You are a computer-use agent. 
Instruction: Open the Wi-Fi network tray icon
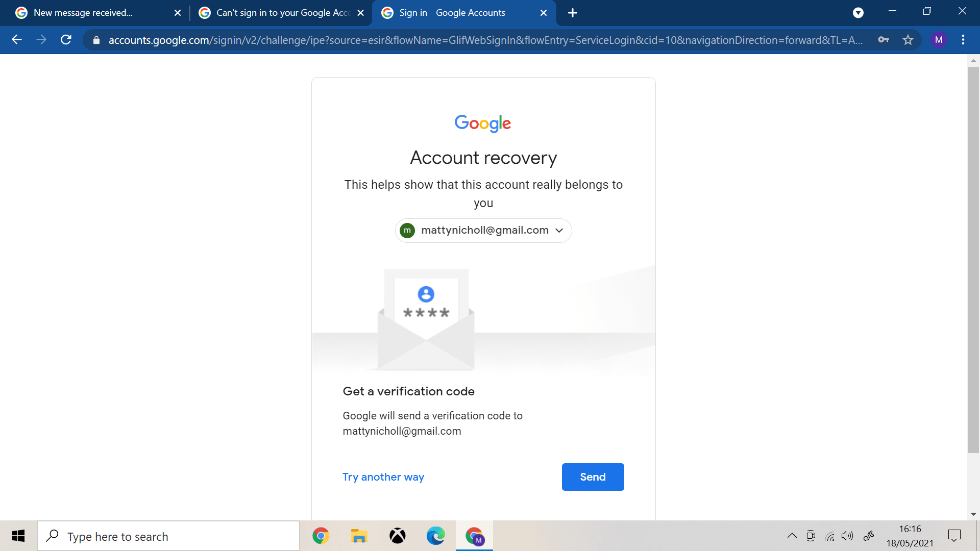pos(829,536)
